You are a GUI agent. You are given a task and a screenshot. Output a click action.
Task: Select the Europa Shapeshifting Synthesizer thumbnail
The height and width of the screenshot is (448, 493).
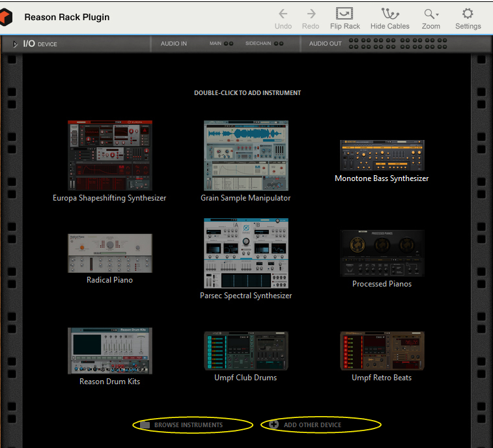tap(109, 155)
